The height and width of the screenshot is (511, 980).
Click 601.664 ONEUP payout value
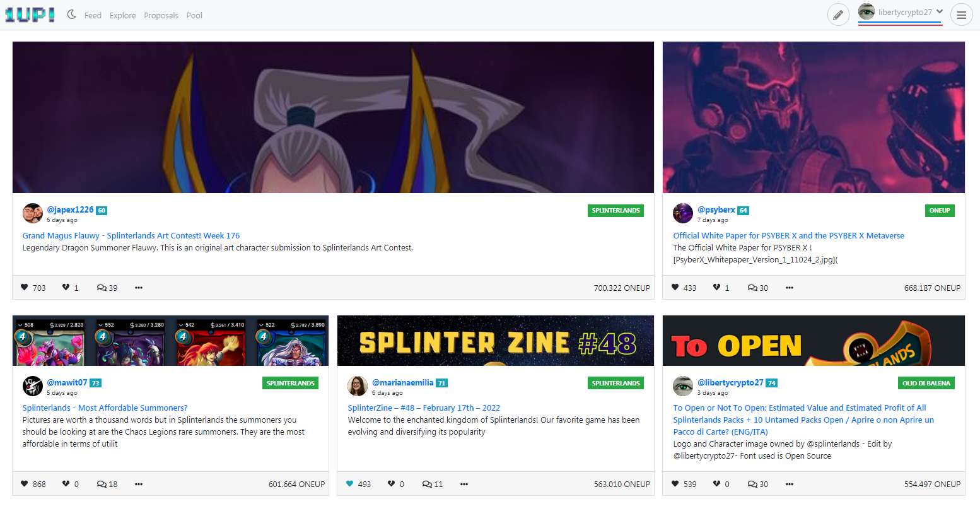296,484
